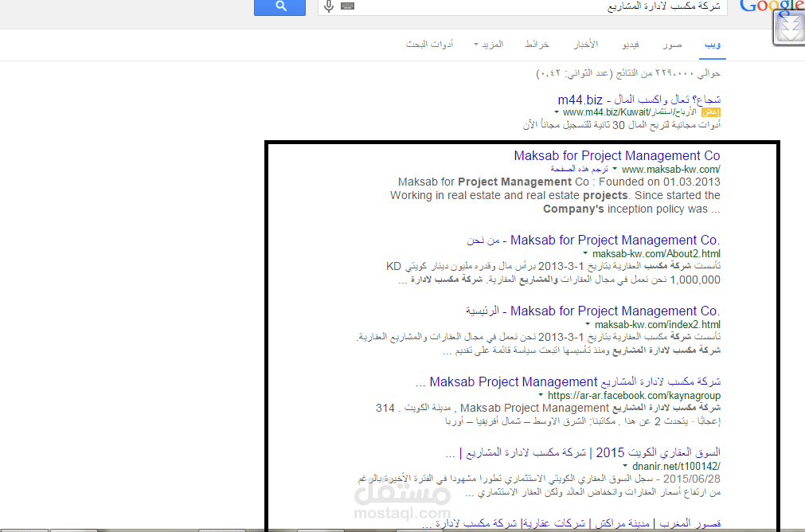The image size is (805, 532).
Task: Click www.maksab-kw.com/ green URL text
Action: (x=671, y=169)
